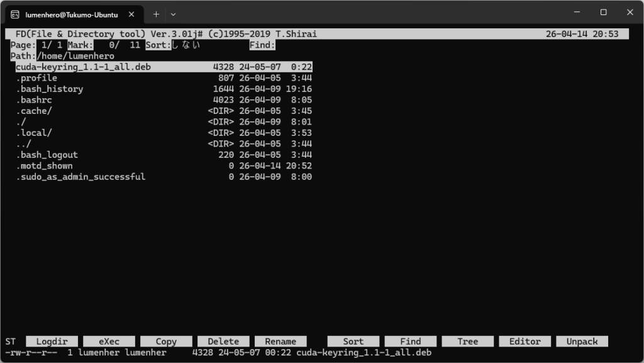Go to the ../ parent directory
This screenshot has height=363, width=644.
click(23, 144)
